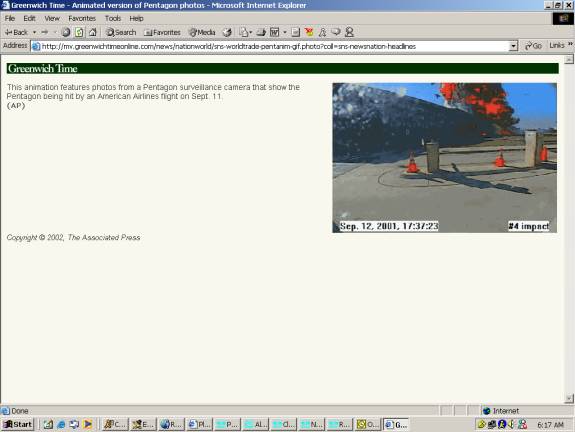Show browsing History icon

coord(228,32)
